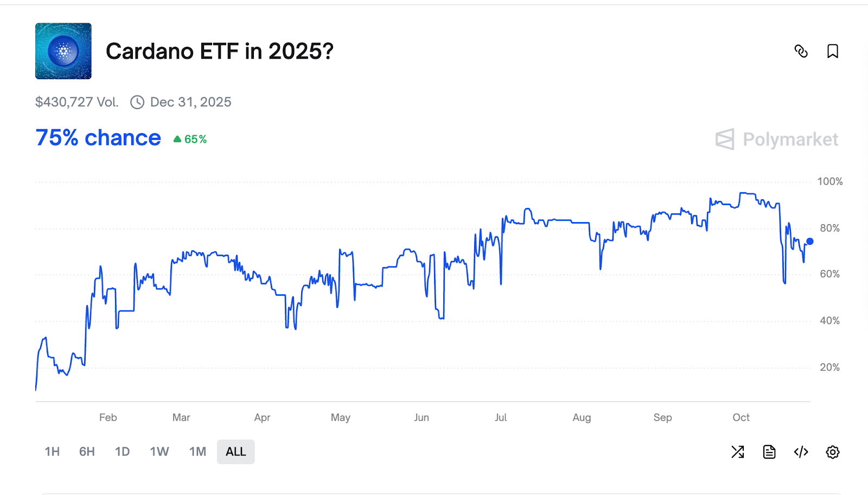
Task: Click the latest price dot on the chart
Action: [809, 241]
